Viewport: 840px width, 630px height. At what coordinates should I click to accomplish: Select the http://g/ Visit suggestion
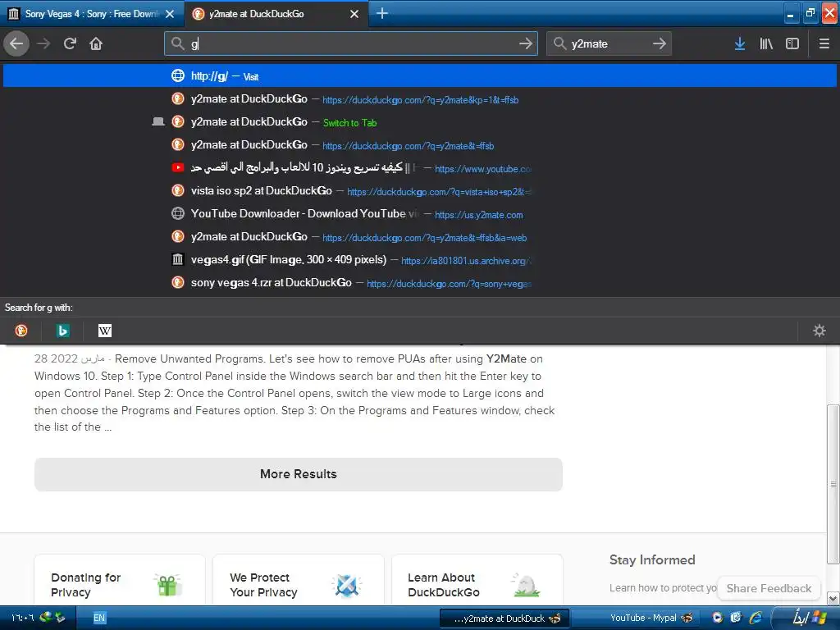point(420,76)
